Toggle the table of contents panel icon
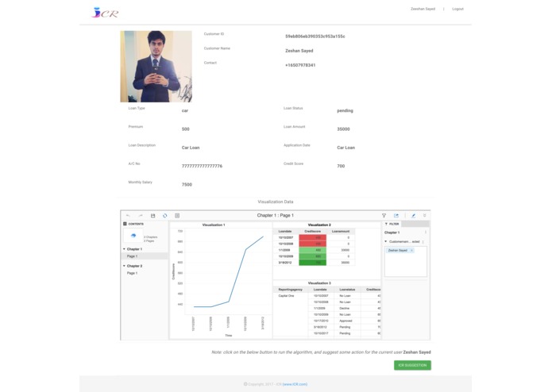The width and height of the screenshot is (552, 392). coord(177,216)
